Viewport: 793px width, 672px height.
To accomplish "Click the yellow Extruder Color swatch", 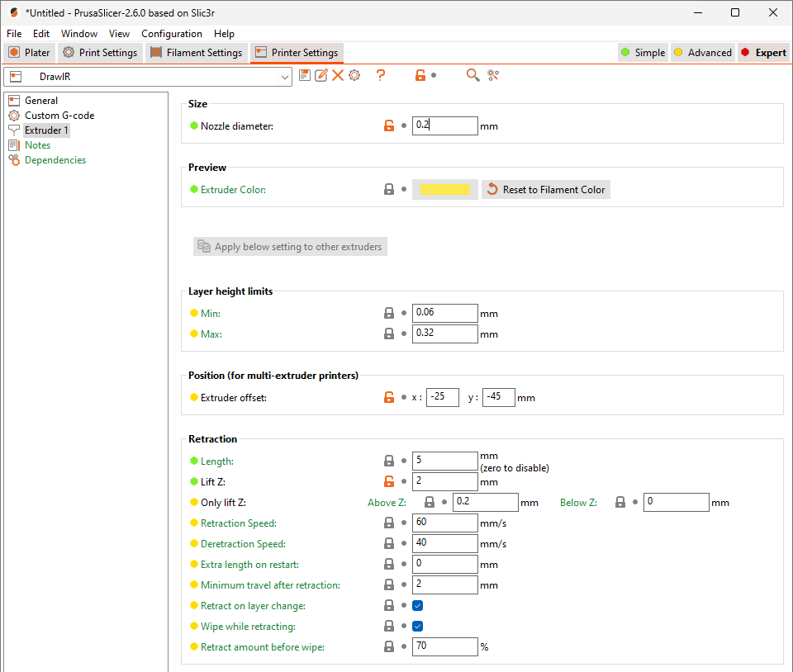I will (x=445, y=190).
